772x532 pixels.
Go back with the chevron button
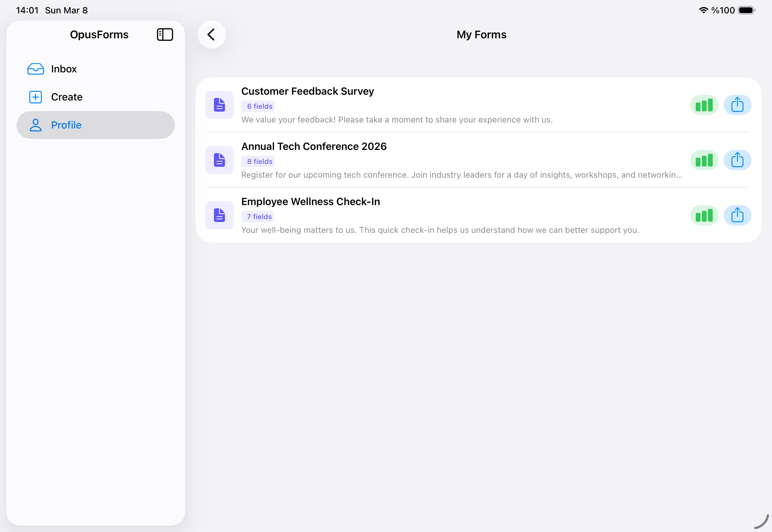tap(212, 35)
